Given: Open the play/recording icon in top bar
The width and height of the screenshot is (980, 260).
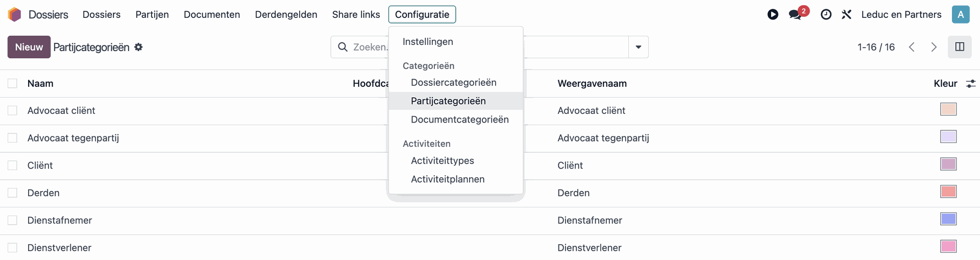Looking at the screenshot, I should coord(773,14).
